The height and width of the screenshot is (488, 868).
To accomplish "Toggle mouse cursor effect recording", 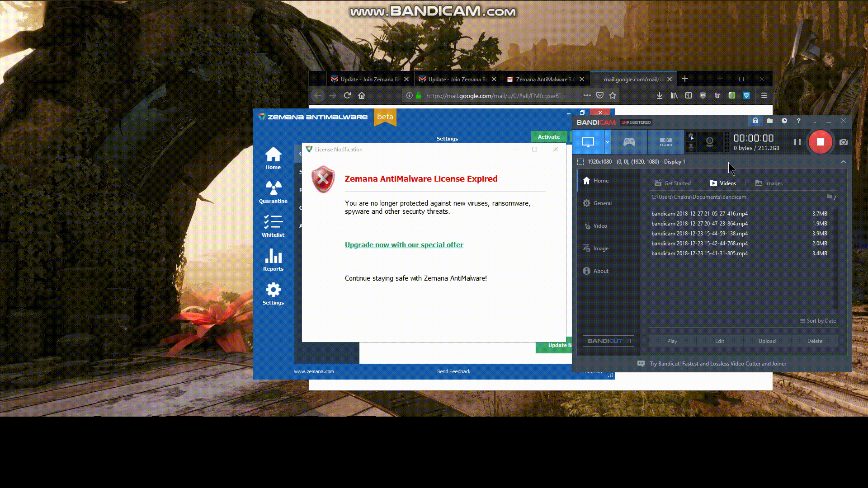I will (691, 137).
